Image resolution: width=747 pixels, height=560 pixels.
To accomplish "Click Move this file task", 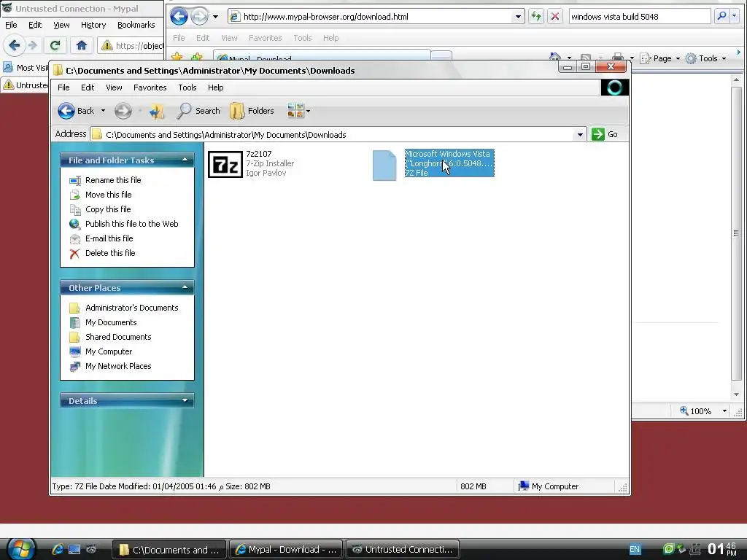I will 108,195.
